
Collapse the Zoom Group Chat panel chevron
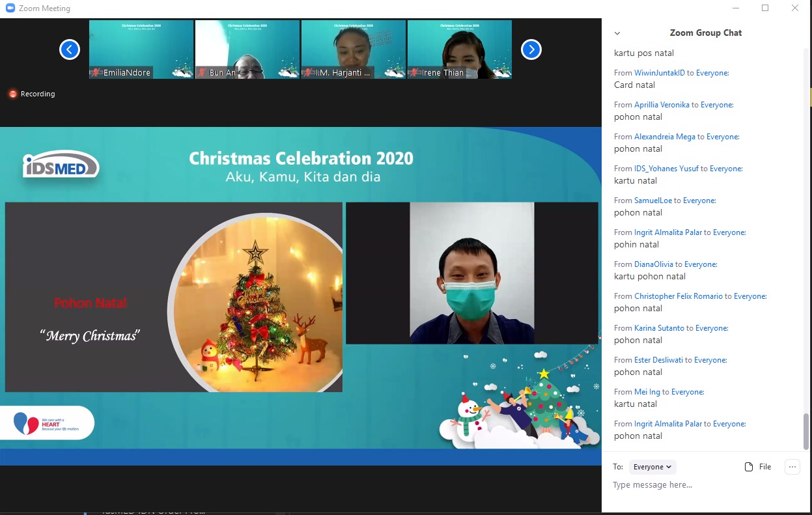617,33
